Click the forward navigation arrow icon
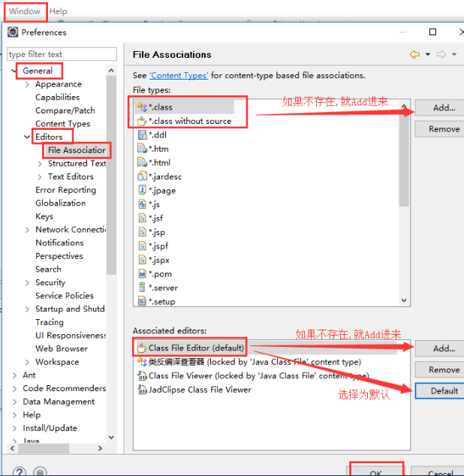The width and height of the screenshot is (464, 476). [x=441, y=55]
